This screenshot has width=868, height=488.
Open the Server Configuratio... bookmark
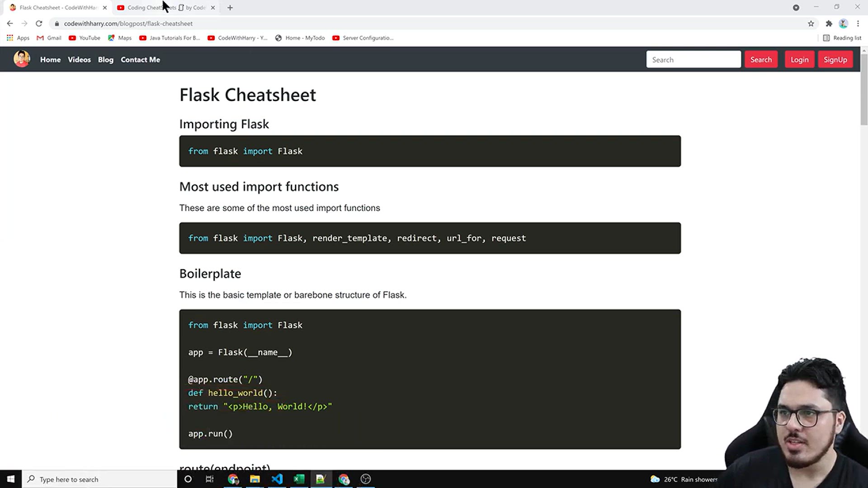(363, 38)
